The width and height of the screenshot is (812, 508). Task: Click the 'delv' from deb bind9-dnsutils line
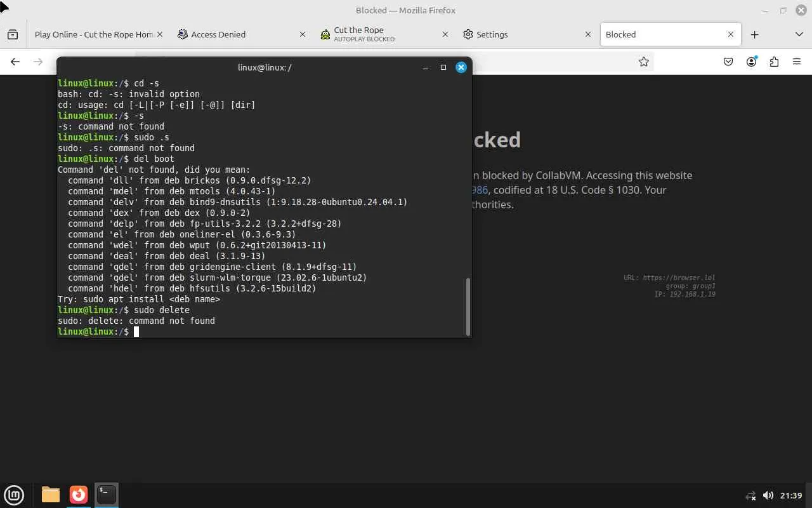coord(238,202)
